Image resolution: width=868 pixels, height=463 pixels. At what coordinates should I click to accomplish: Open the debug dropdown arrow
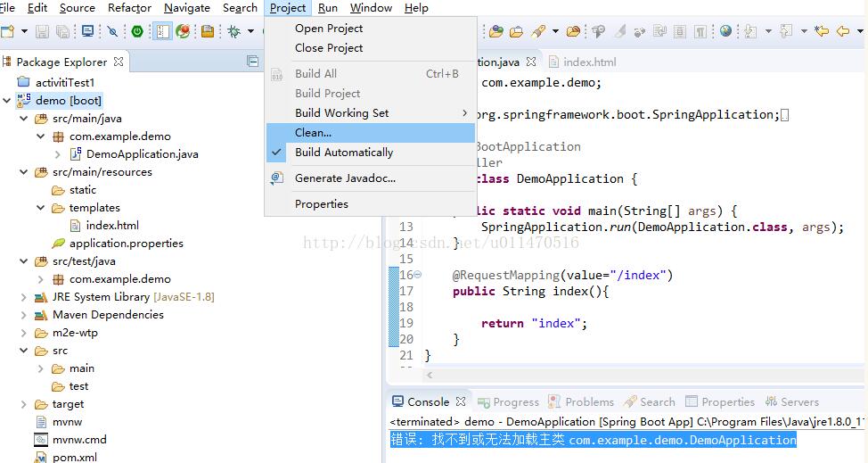click(250, 31)
